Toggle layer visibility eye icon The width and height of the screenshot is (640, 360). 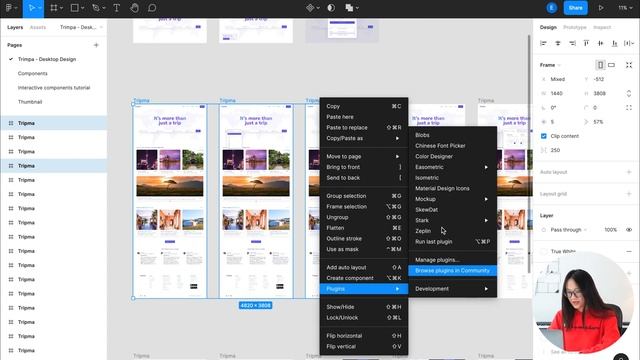(x=629, y=230)
